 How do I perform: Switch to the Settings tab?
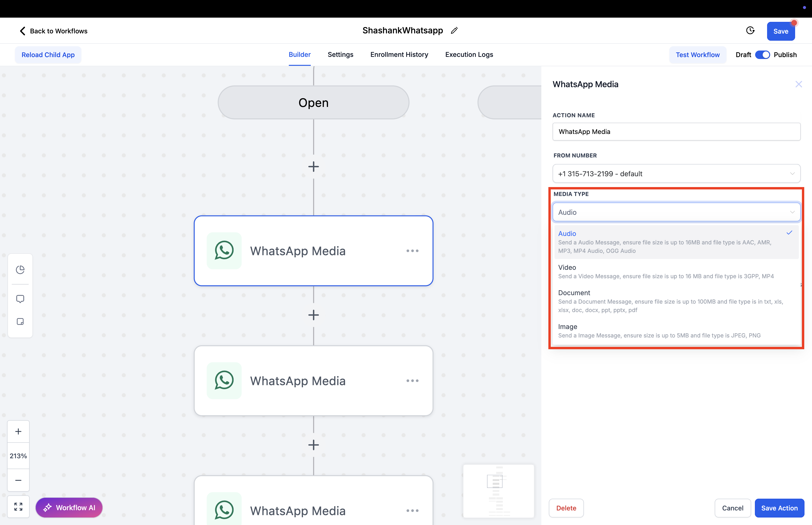tap(340, 55)
